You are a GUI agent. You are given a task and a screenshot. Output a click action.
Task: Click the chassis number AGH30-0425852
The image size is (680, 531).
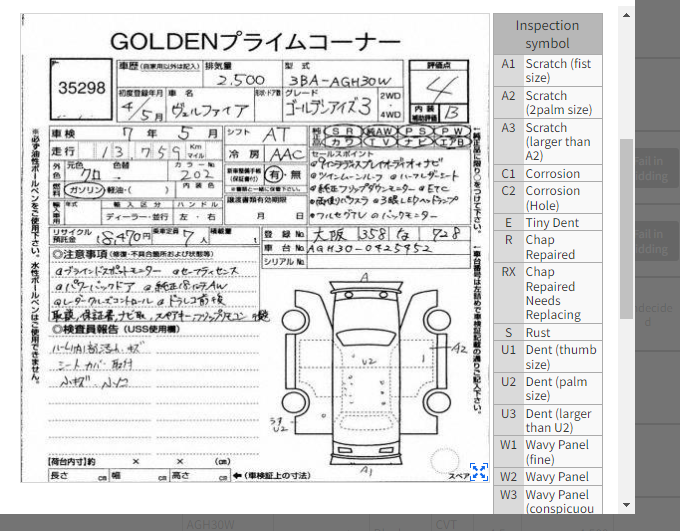tap(369, 248)
